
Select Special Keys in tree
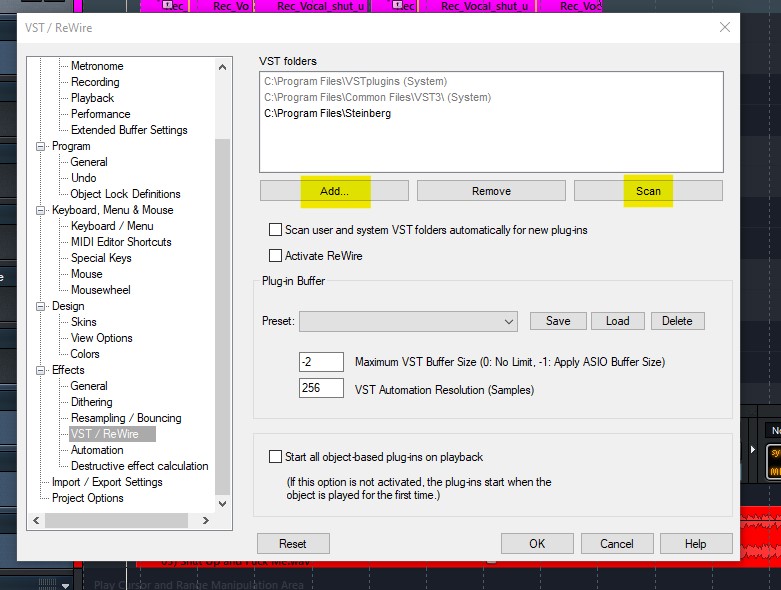pos(101,258)
